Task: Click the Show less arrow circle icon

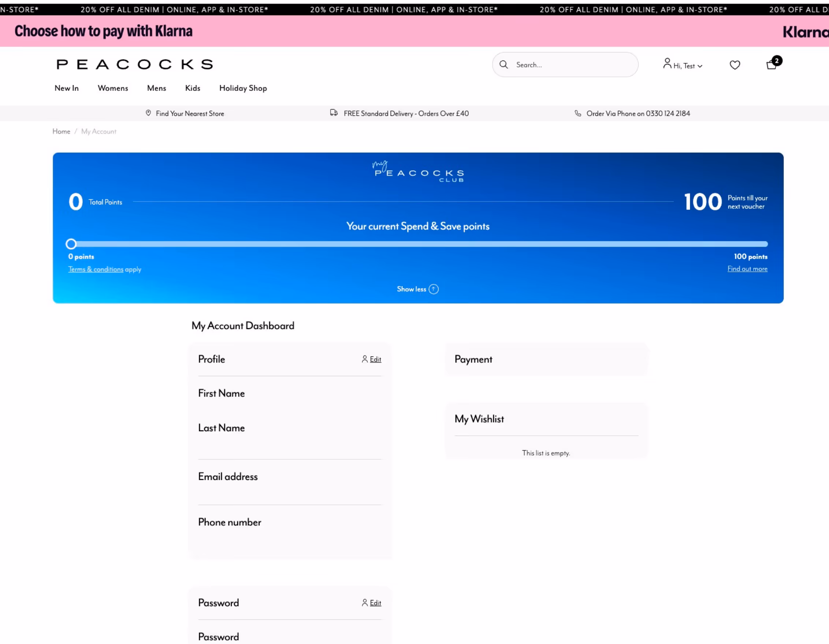Action: pyautogui.click(x=434, y=289)
